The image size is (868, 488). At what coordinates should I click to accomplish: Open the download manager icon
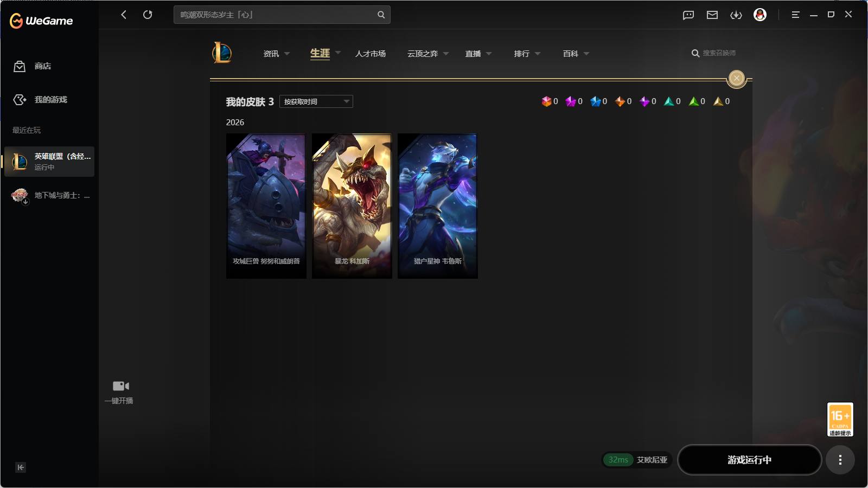736,15
